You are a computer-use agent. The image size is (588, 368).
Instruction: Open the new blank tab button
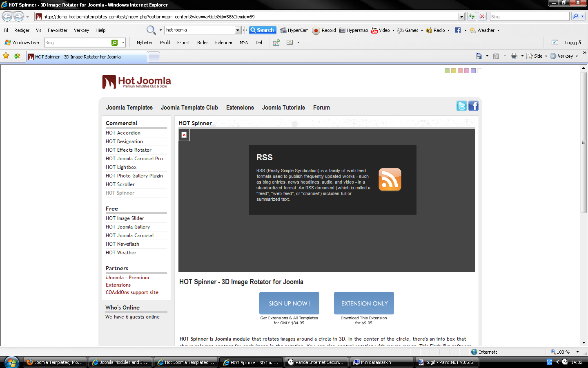coord(154,57)
